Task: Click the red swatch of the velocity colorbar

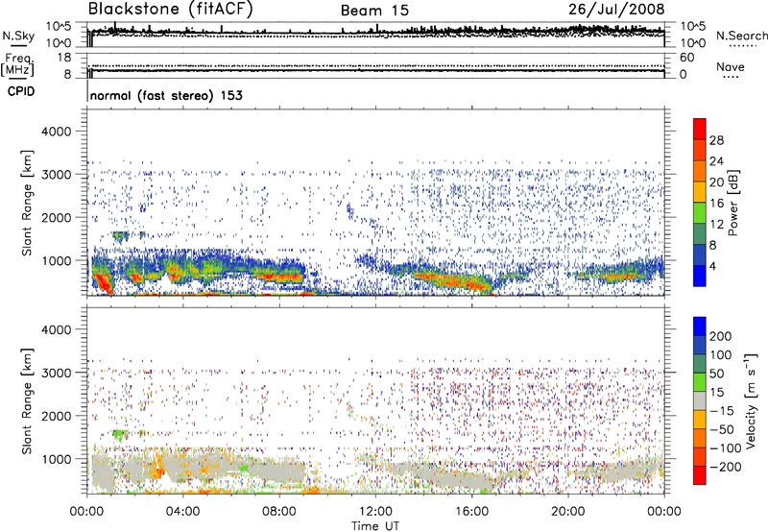Action: tap(700, 475)
